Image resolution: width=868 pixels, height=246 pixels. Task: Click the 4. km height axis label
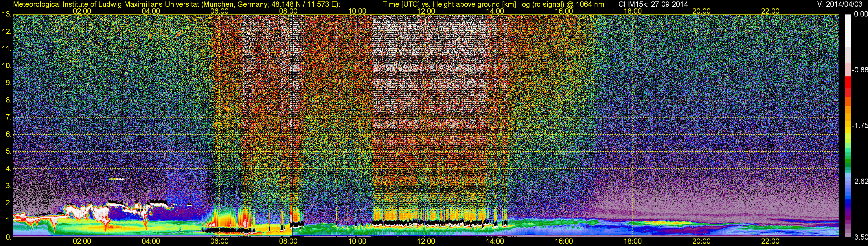pos(8,169)
